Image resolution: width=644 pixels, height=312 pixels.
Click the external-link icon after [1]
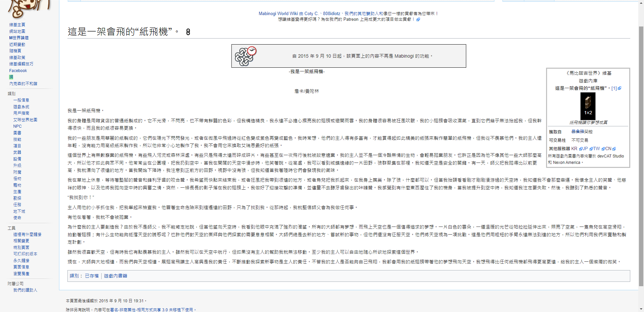[620, 88]
